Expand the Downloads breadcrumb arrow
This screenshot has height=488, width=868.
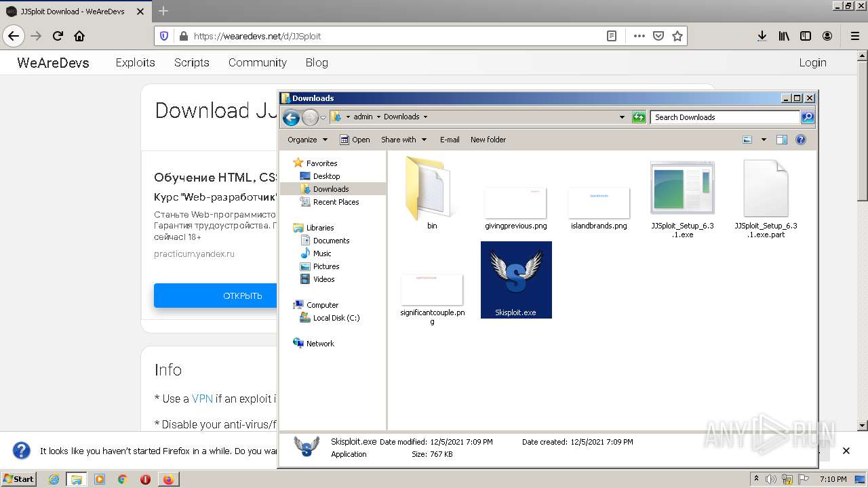pos(425,117)
